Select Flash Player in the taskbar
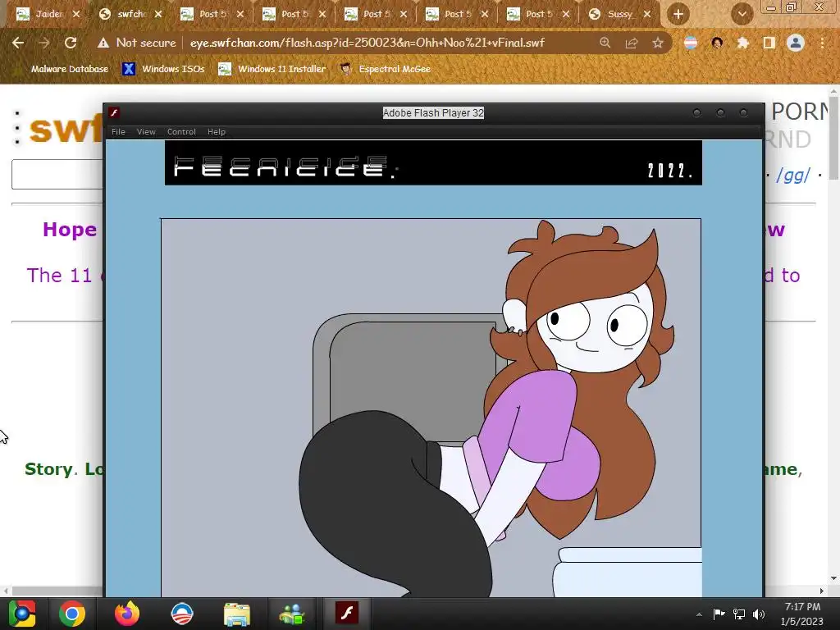The image size is (840, 630). point(347,614)
